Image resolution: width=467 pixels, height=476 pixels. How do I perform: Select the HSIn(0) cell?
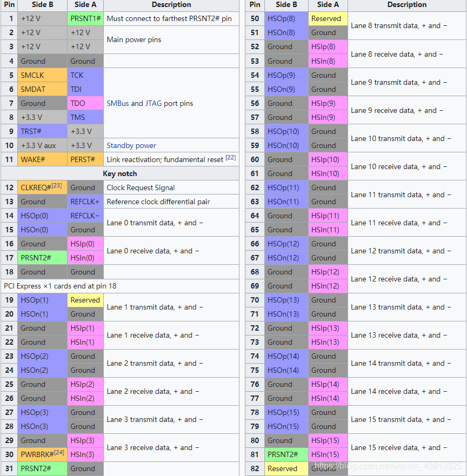pyautogui.click(x=85, y=258)
